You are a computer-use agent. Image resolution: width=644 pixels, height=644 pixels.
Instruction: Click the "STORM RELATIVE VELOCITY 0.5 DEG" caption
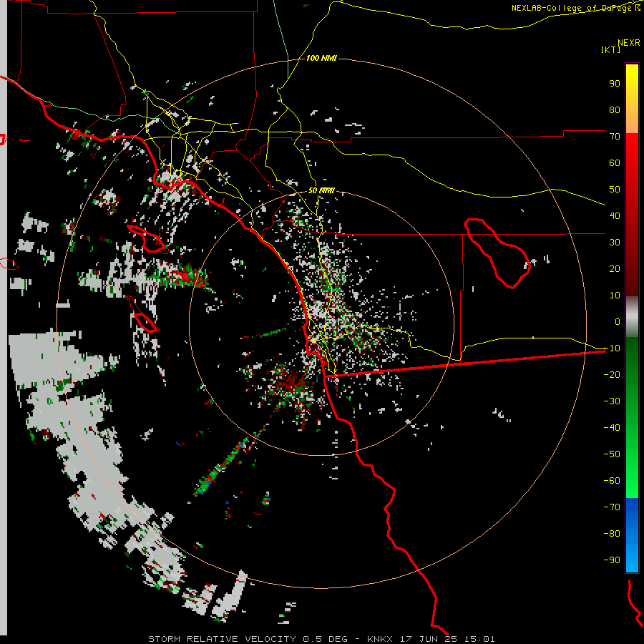click(x=248, y=639)
